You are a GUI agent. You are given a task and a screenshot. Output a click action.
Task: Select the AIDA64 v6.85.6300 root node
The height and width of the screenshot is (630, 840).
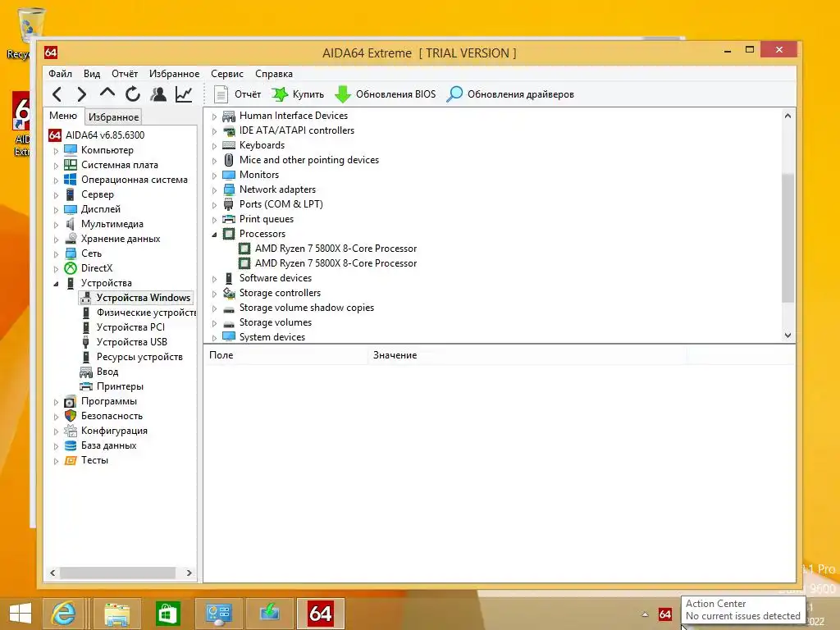click(105, 135)
